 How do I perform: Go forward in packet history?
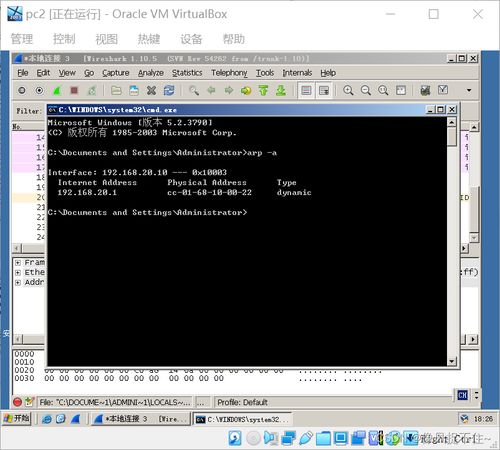[229, 90]
